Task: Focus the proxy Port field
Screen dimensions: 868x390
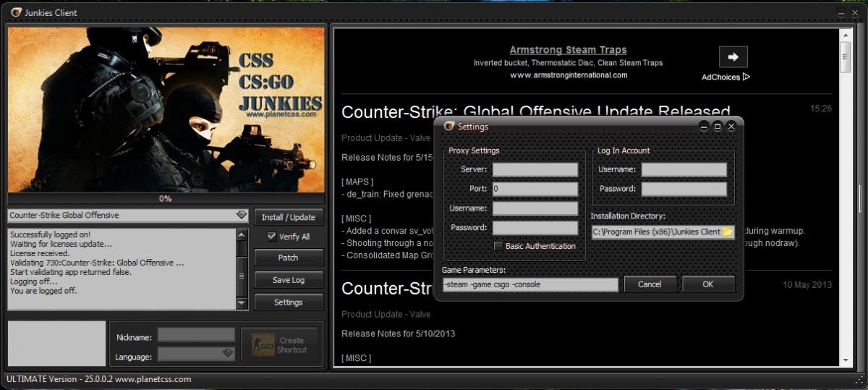Action: [x=535, y=189]
